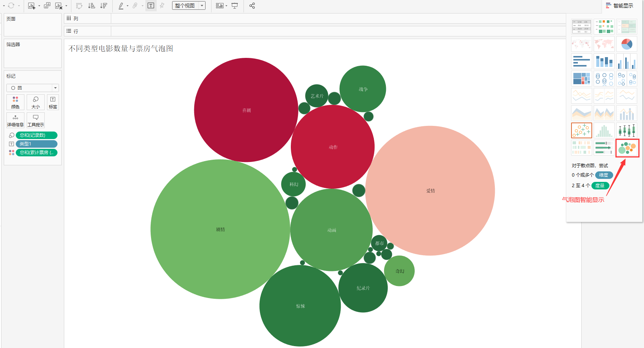Screen dimensions: 644x348
Task: Select the 纪录片 bubble
Action: [363, 288]
